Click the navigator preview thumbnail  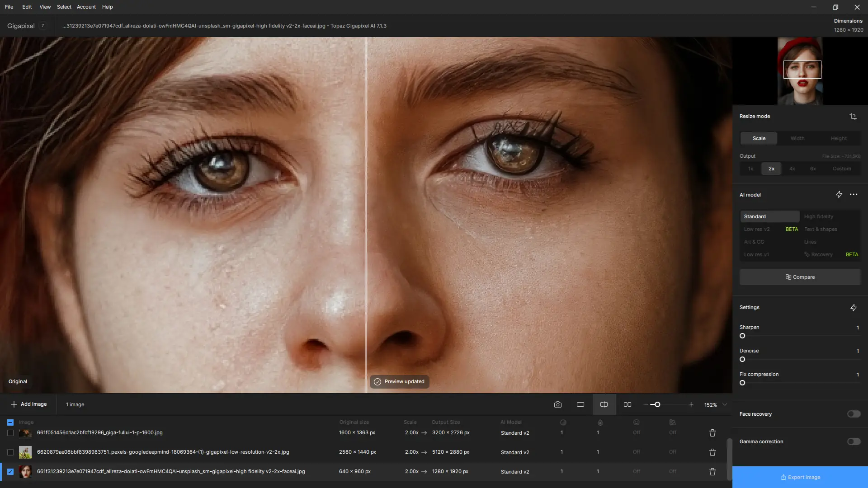[800, 71]
